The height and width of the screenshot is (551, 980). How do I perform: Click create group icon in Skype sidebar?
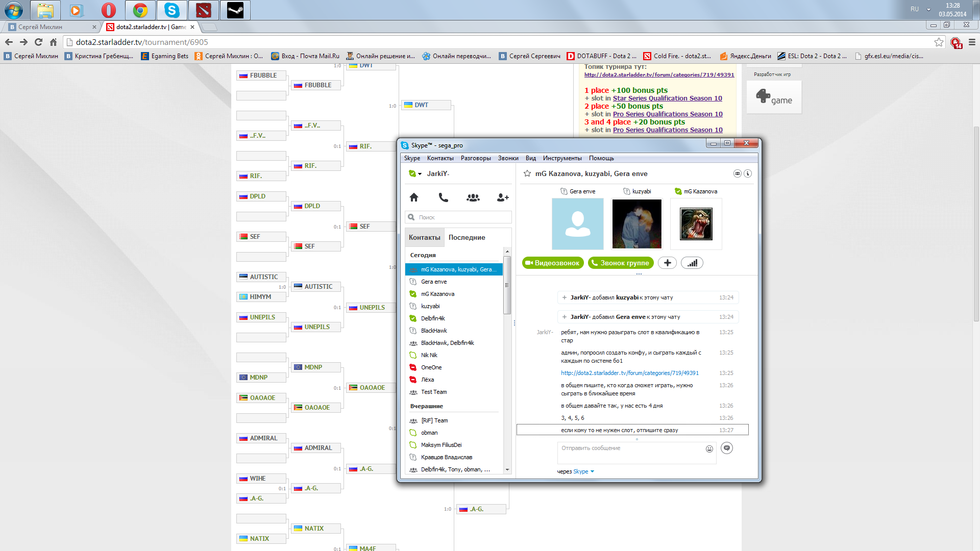[473, 197]
